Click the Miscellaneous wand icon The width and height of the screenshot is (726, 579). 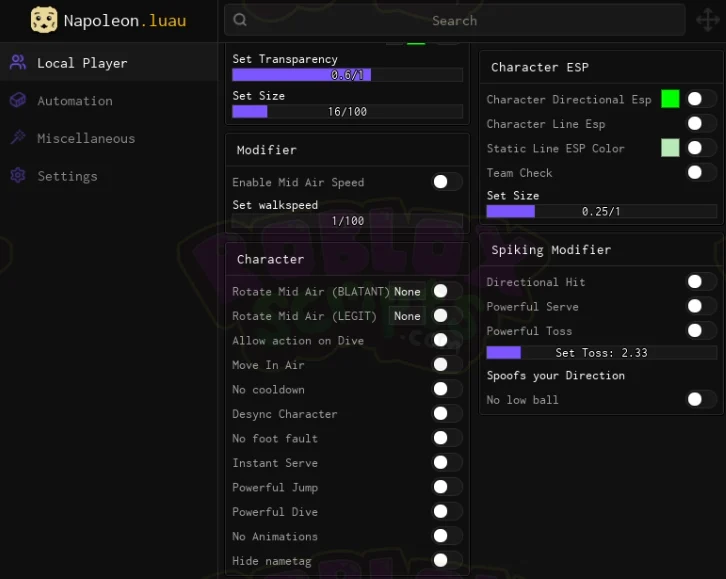click(18, 138)
